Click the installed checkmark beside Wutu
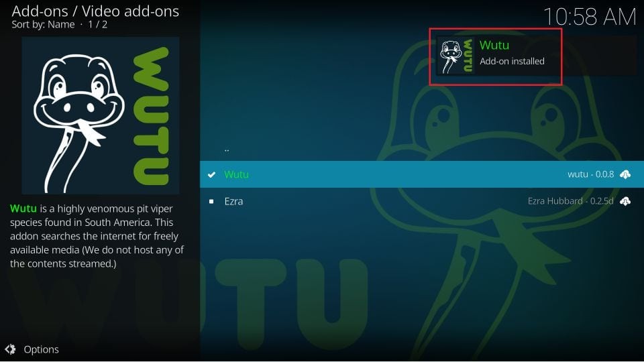Viewport: 644px width, 362px height. tap(211, 174)
